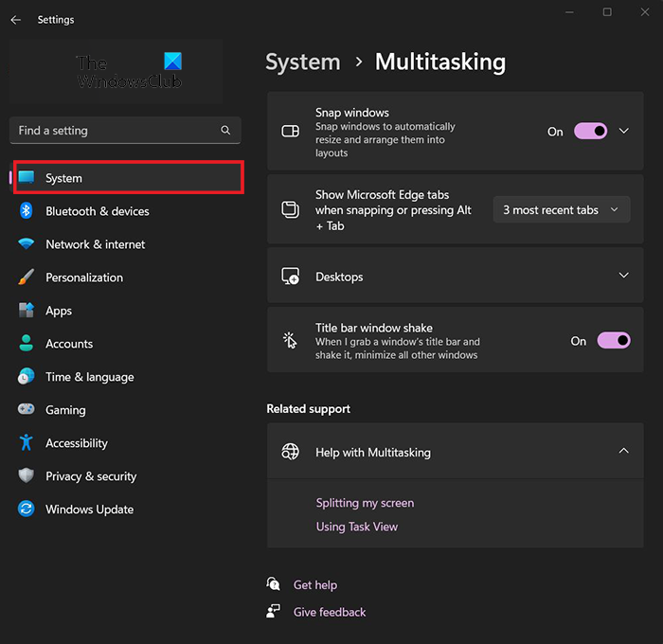The width and height of the screenshot is (663, 644).
Task: Collapse the Help with Multitasking section
Action: coord(624,451)
